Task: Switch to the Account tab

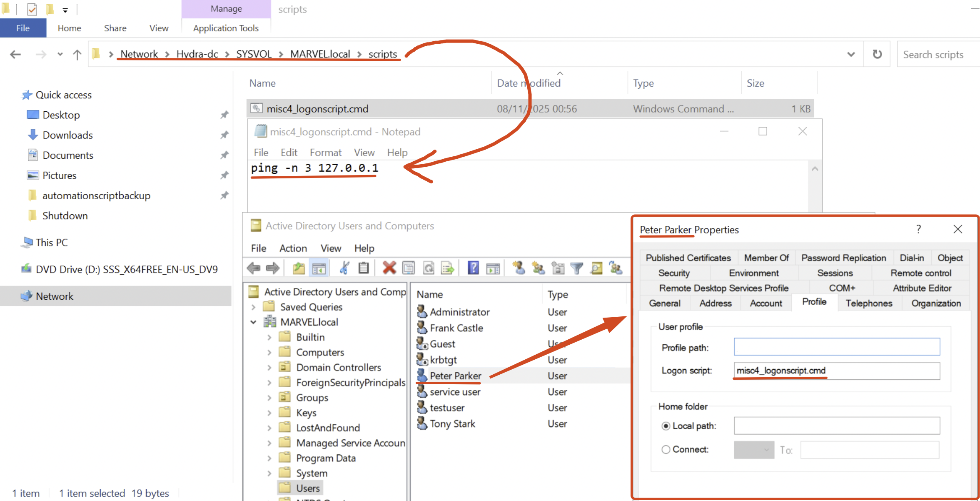Action: [x=766, y=303]
